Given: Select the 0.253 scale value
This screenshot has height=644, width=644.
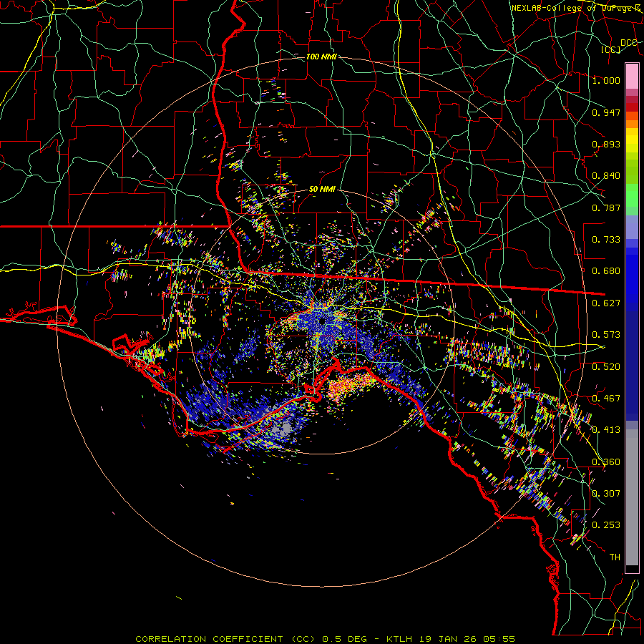Looking at the screenshot, I should [x=606, y=525].
